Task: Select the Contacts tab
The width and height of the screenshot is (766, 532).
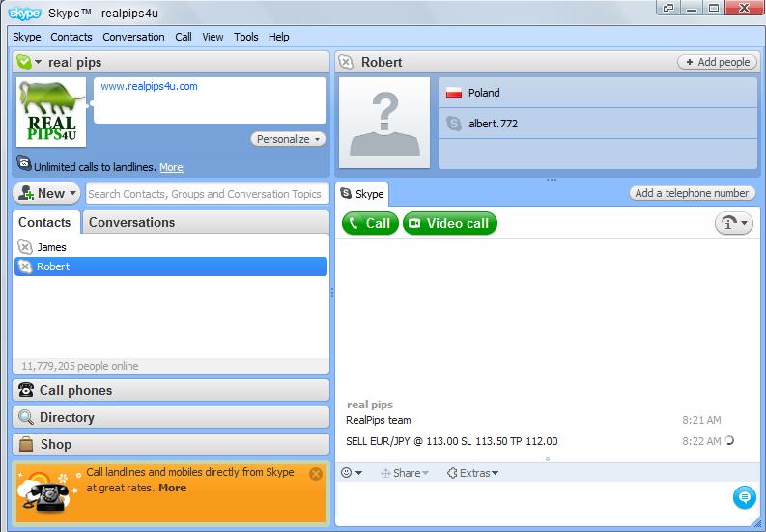Action: pos(45,222)
